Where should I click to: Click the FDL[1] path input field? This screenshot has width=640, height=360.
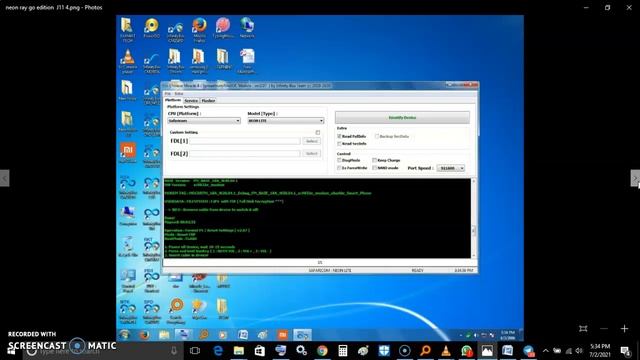(x=245, y=141)
